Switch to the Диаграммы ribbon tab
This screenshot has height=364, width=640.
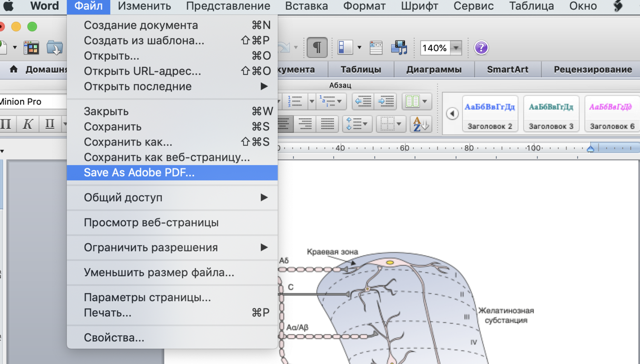pyautogui.click(x=433, y=69)
